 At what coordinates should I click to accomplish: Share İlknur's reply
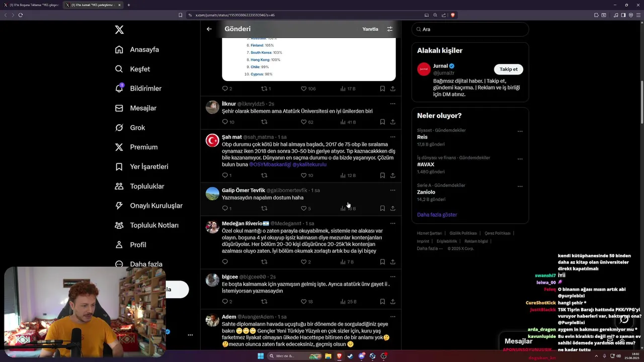[x=393, y=122]
